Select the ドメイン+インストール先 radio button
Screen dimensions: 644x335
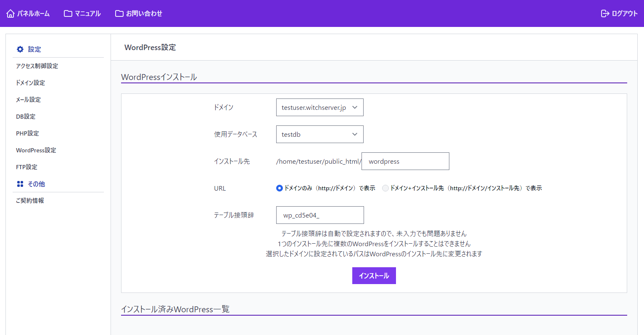385,188
